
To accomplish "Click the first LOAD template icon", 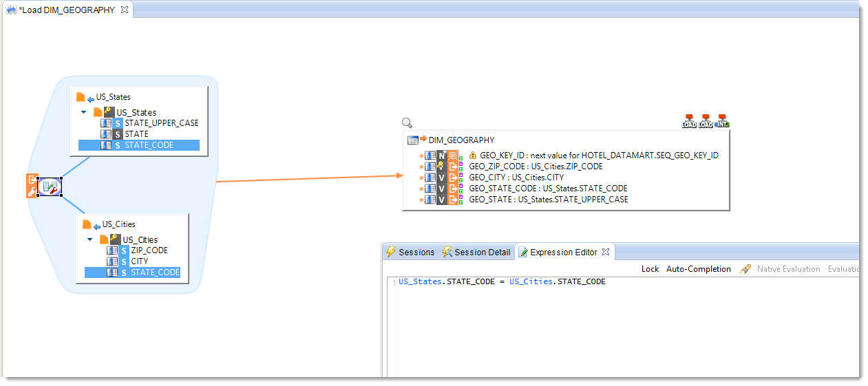I will click(x=689, y=121).
